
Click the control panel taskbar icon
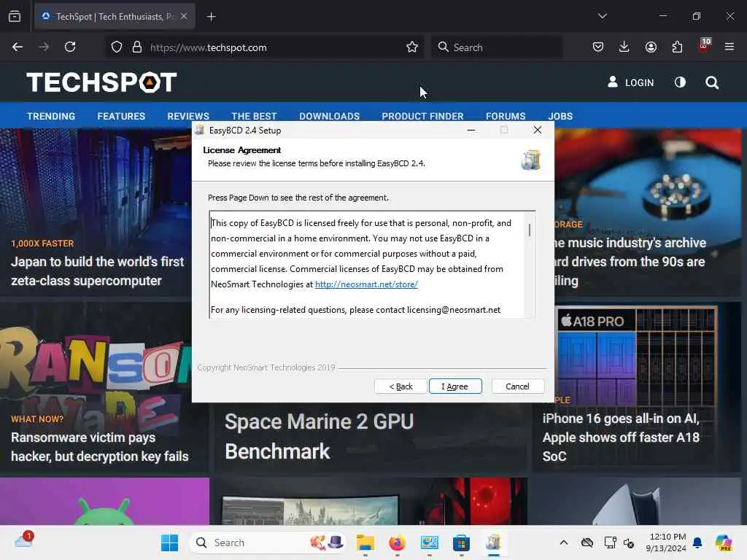pyautogui.click(x=429, y=542)
